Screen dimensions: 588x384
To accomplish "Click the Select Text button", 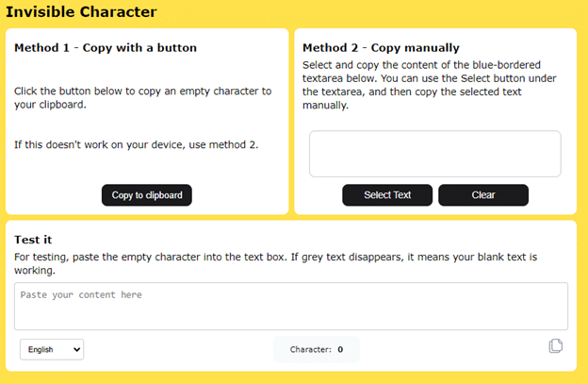I will (387, 194).
